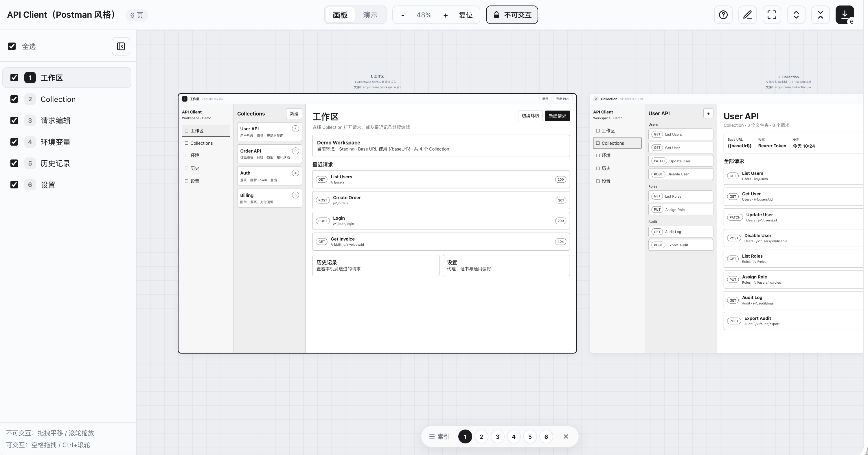This screenshot has height=455, width=868.
Task: Click the lock icon 不可交互 toggle
Action: pyautogui.click(x=512, y=15)
